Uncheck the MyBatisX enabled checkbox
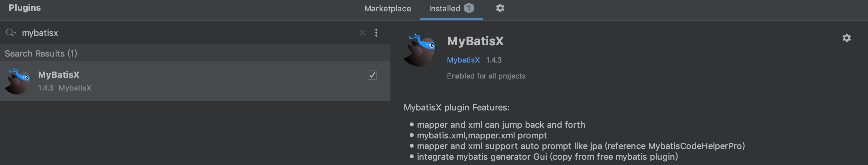This screenshot has width=868, height=165. tap(372, 75)
